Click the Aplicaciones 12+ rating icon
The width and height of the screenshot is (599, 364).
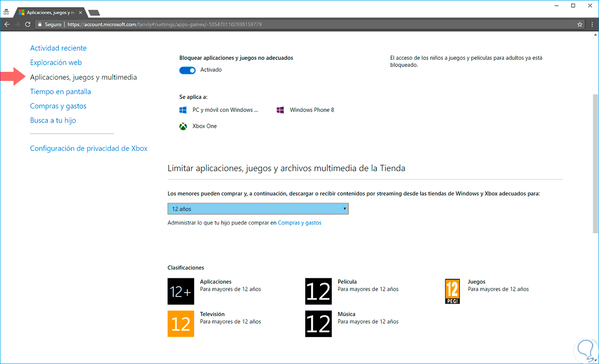click(x=181, y=291)
